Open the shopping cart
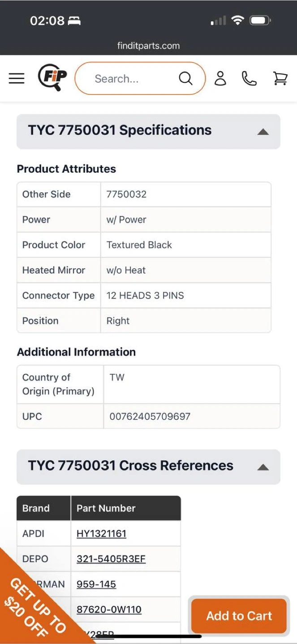This screenshot has width=297, height=644. [280, 79]
